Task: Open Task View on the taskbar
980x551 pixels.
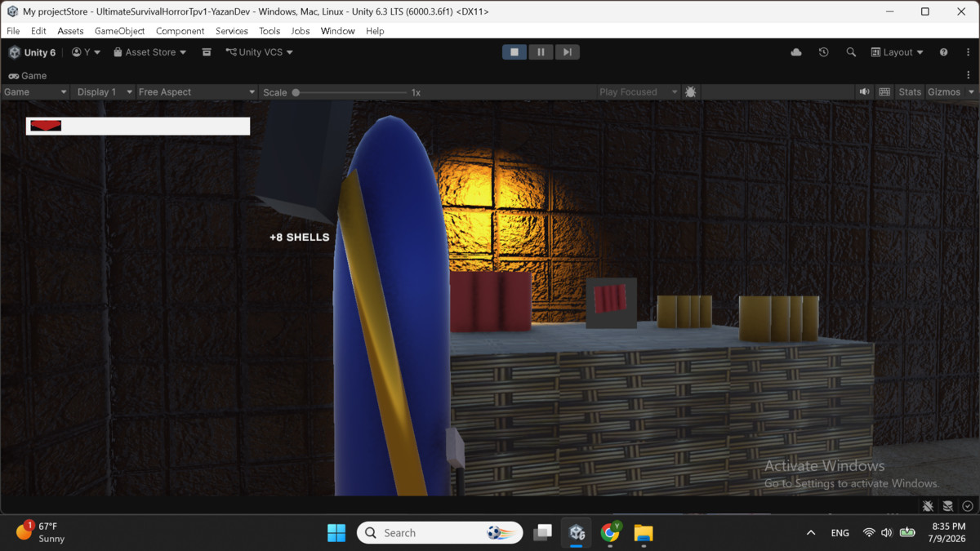Action: [x=543, y=533]
